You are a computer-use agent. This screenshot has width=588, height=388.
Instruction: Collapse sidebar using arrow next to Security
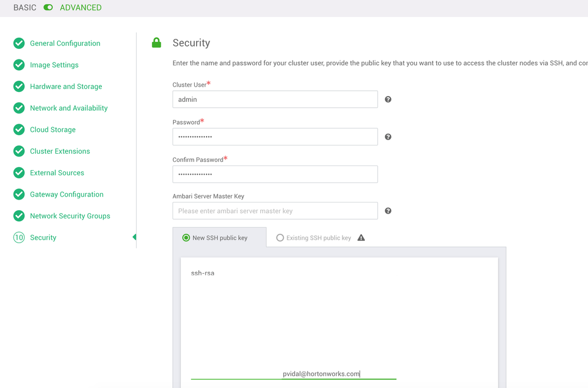pyautogui.click(x=134, y=237)
